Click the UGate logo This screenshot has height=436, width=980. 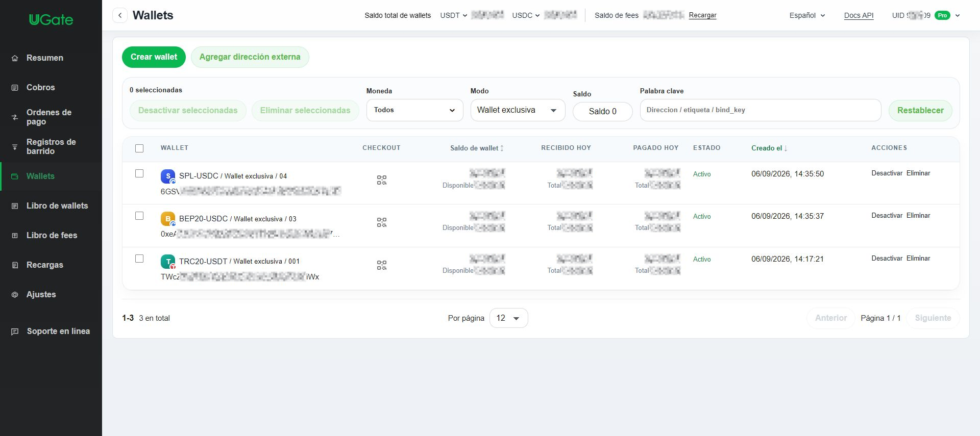point(51,20)
